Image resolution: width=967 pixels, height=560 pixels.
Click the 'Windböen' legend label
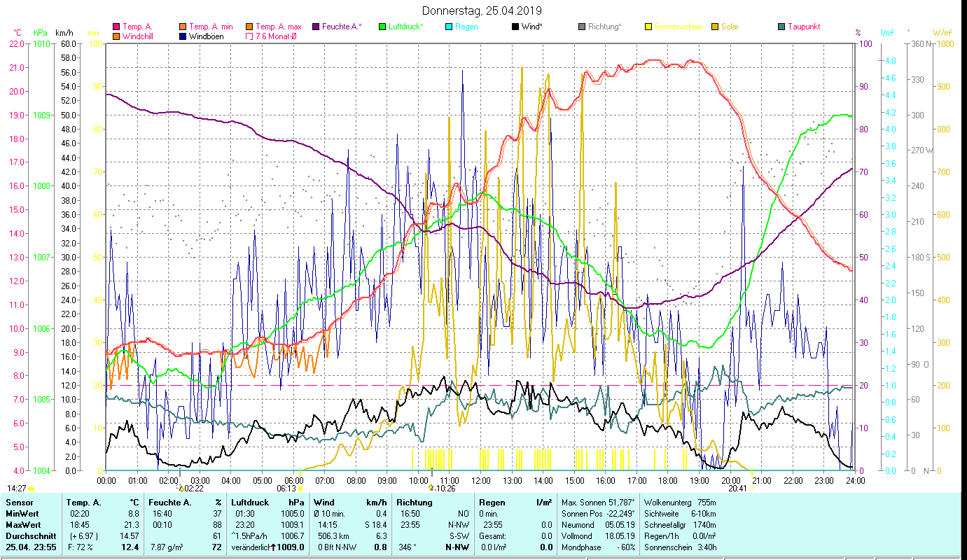(207, 36)
